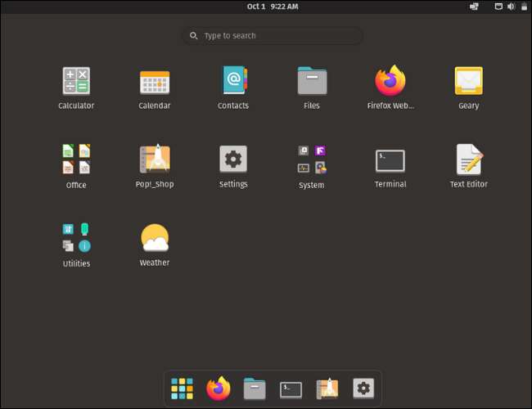Open Files from the app grid
The width and height of the screenshot is (532, 409).
pos(312,82)
